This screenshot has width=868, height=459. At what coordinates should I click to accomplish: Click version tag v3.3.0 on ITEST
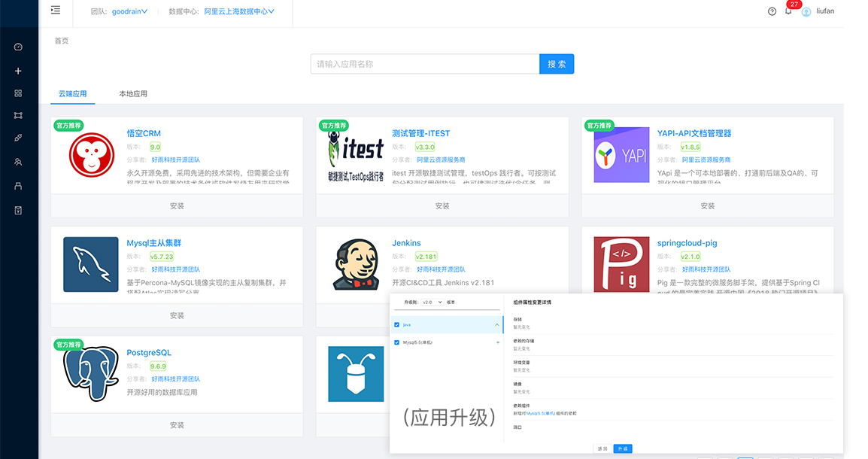coord(425,147)
